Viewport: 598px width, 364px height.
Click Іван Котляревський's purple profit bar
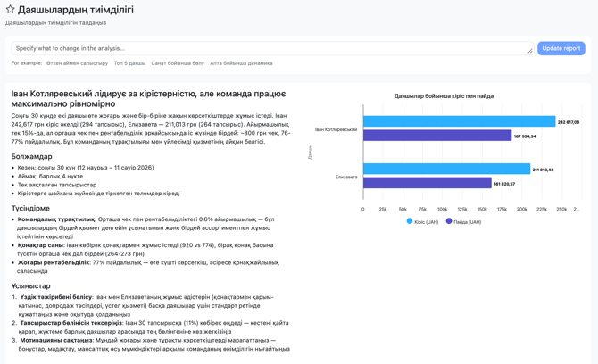437,136
